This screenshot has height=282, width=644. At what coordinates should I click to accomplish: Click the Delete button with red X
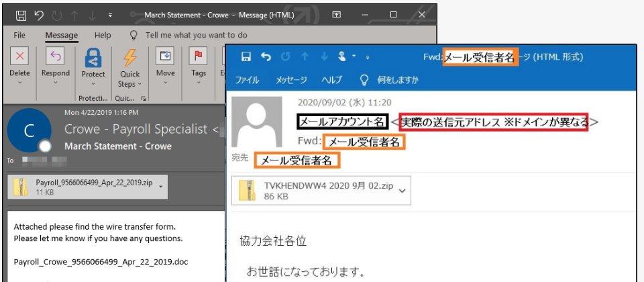pyautogui.click(x=19, y=56)
